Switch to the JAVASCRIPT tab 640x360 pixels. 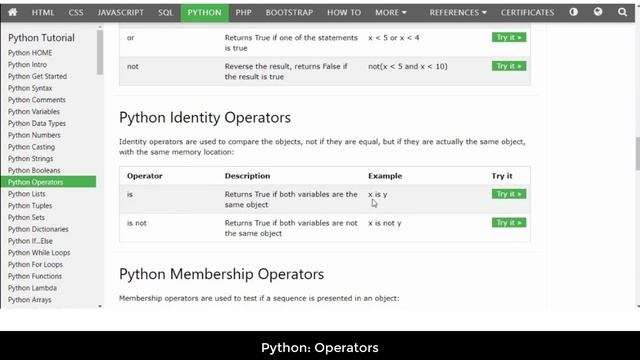(x=120, y=13)
